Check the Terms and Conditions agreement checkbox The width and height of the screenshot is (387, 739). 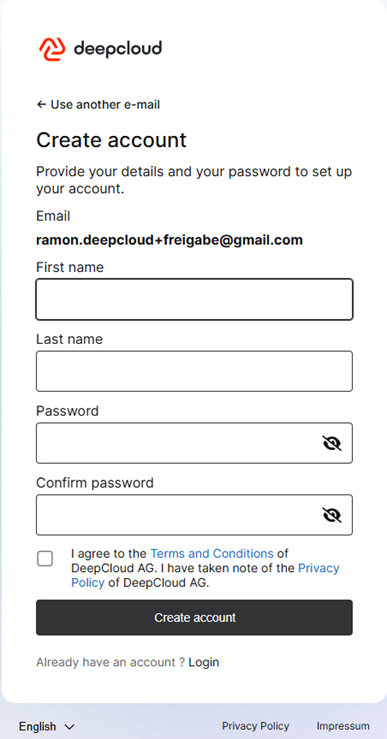pyautogui.click(x=45, y=559)
